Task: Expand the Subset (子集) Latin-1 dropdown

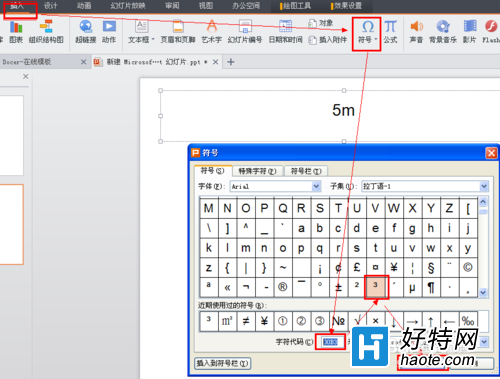Action: (x=484, y=186)
